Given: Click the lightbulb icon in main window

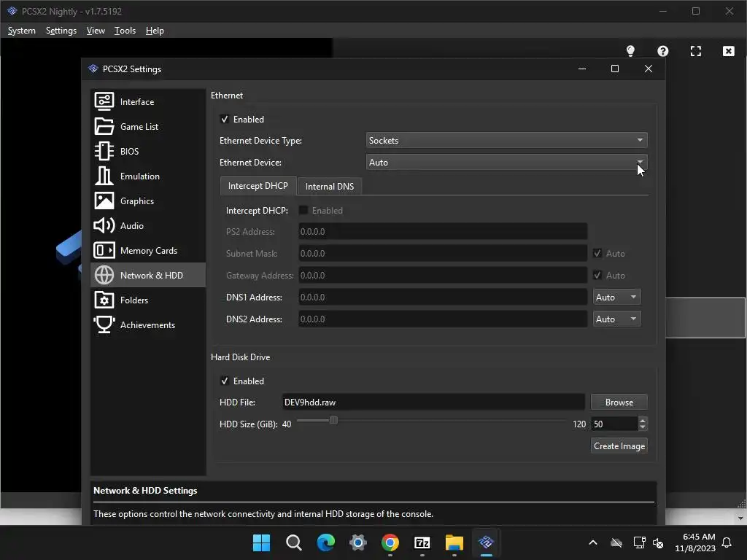Looking at the screenshot, I should (x=630, y=51).
